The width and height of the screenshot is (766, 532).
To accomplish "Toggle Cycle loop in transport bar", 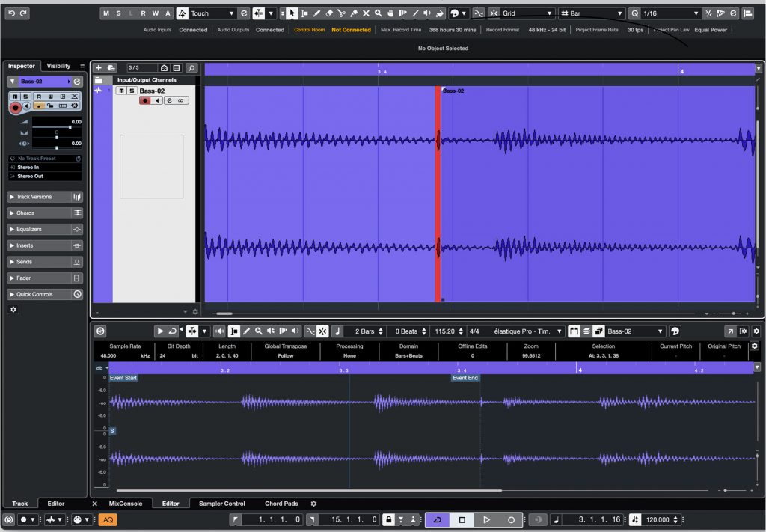I will pyautogui.click(x=437, y=520).
